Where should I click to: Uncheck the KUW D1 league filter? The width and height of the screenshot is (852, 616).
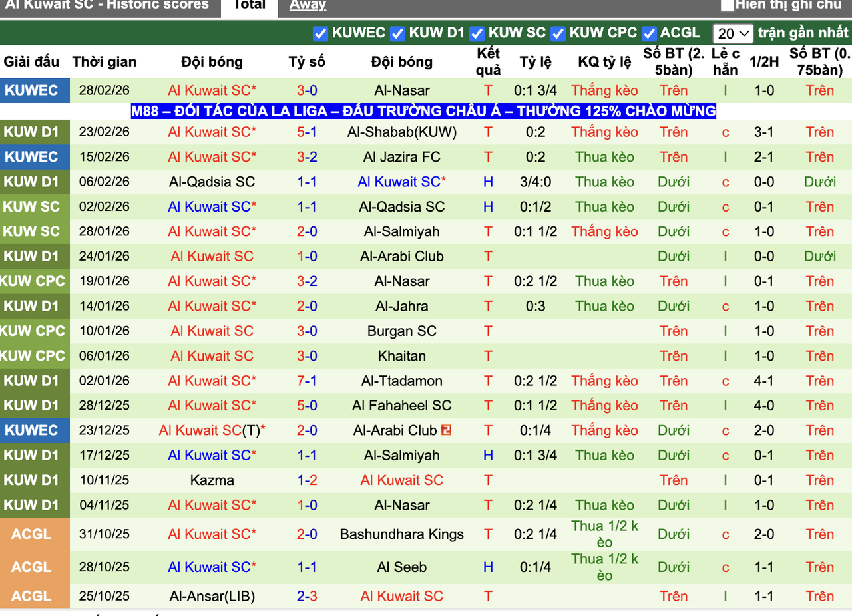397,33
